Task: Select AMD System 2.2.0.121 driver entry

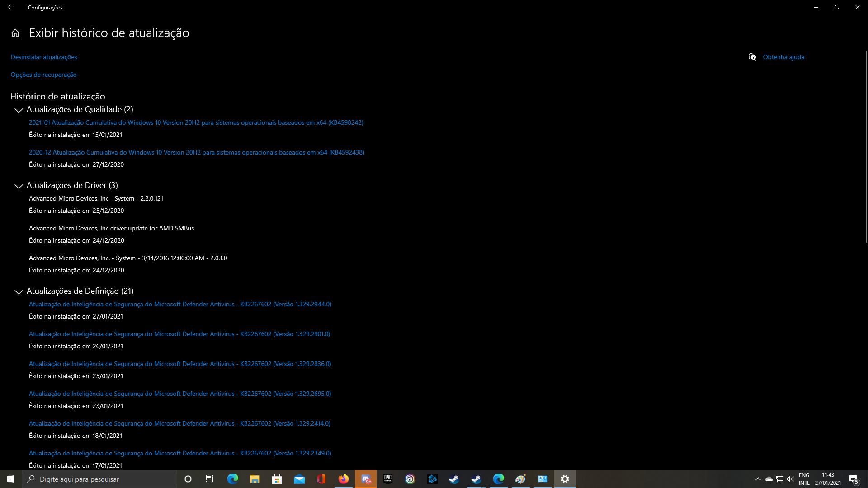Action: [x=96, y=198]
